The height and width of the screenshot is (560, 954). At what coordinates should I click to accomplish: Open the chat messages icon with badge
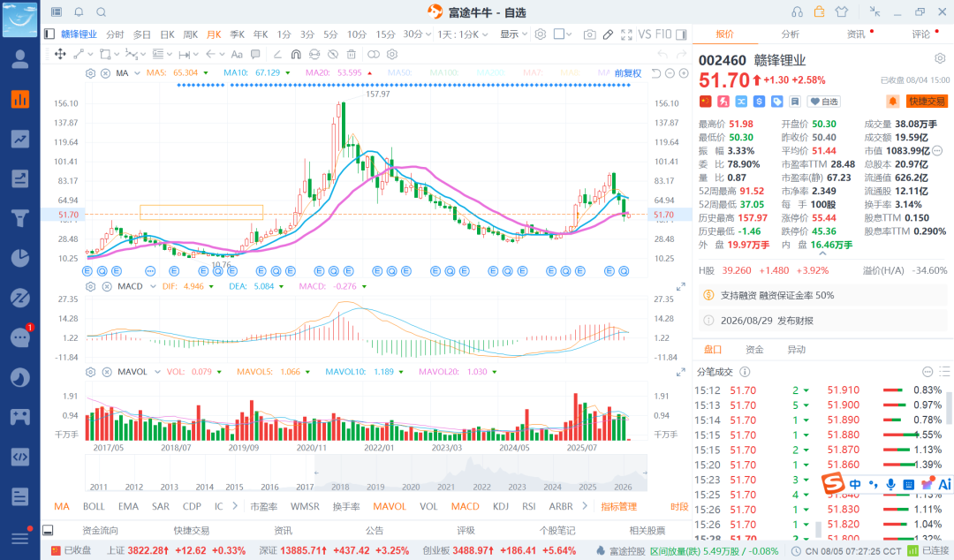tap(20, 337)
